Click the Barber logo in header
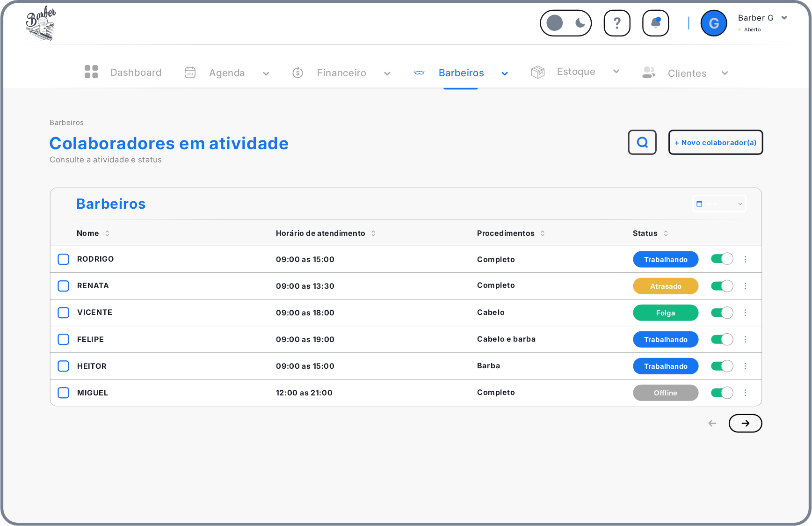The image size is (812, 526). point(41,23)
